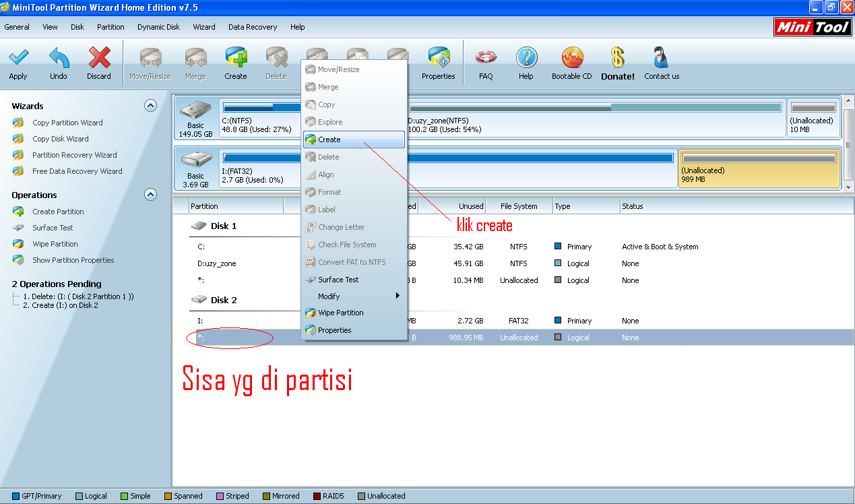Open the FAQ lifebuoy icon
855x504 pixels.
(x=486, y=58)
